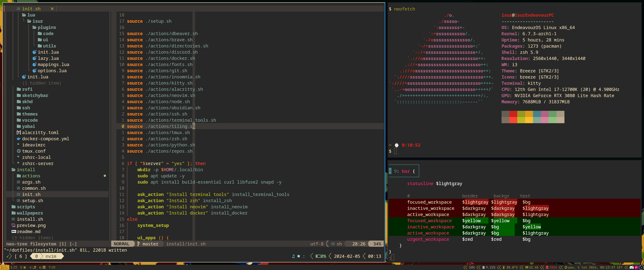Click the red color block in neofetch palette
The image size is (644, 270).
point(513,114)
